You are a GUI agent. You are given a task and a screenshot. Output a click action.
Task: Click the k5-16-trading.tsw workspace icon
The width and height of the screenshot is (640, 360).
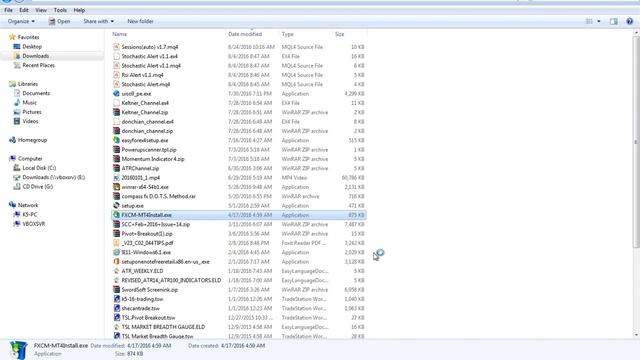(x=116, y=299)
